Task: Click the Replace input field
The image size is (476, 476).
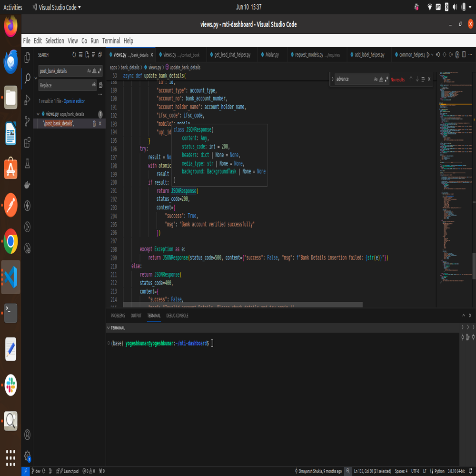Action: pyautogui.click(x=68, y=85)
